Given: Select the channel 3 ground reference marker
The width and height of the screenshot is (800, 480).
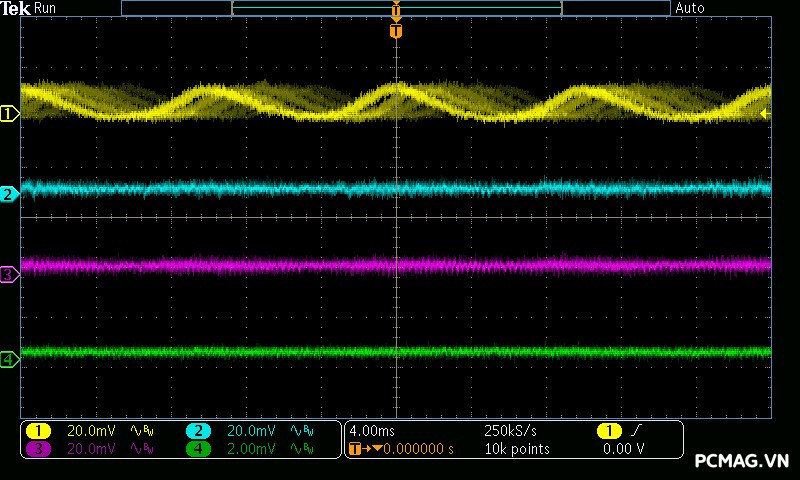Looking at the screenshot, I should click(9, 274).
